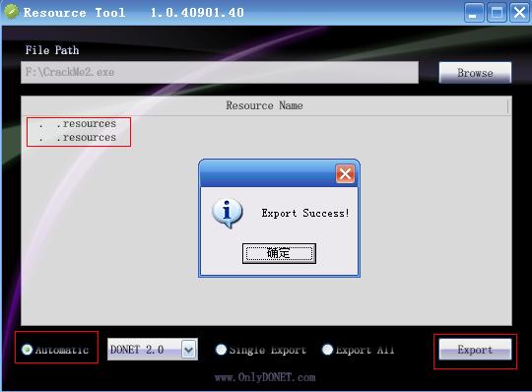Viewport: 532px width, 392px height.
Task: Open the www.OnlyDONET.com link
Action: point(265,377)
